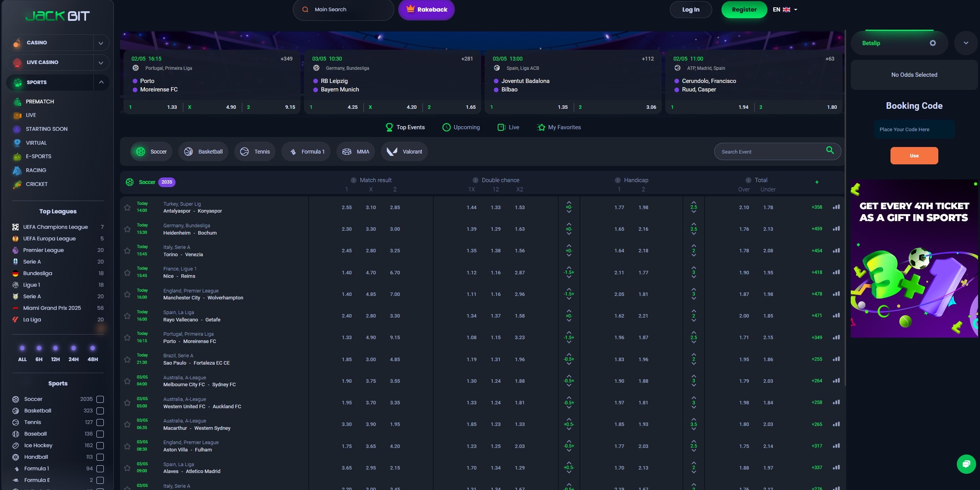Click the E-Sports icon

point(17,157)
